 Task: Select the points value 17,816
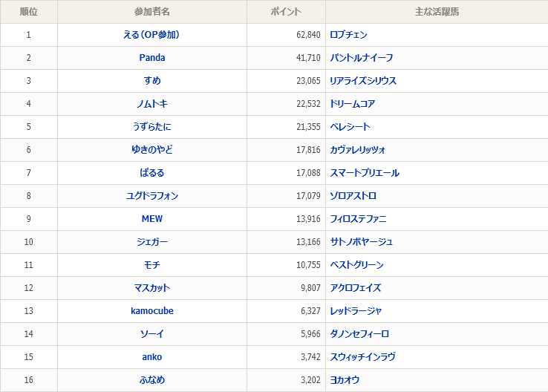308,150
